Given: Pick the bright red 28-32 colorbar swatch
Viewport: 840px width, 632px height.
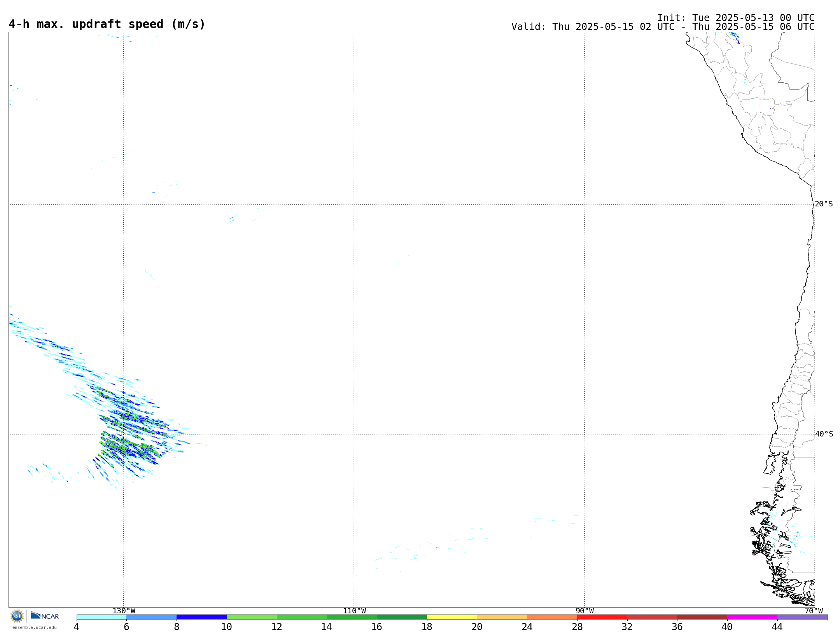Looking at the screenshot, I should point(602,617).
